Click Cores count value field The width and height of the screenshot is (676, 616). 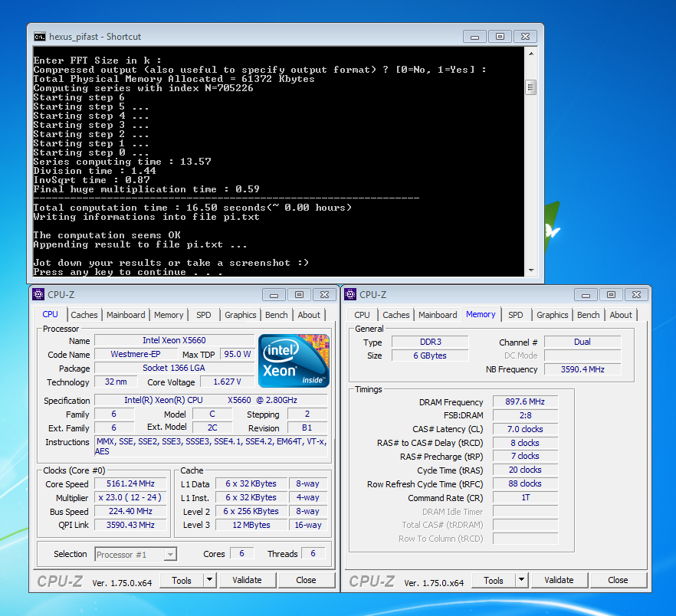(242, 553)
